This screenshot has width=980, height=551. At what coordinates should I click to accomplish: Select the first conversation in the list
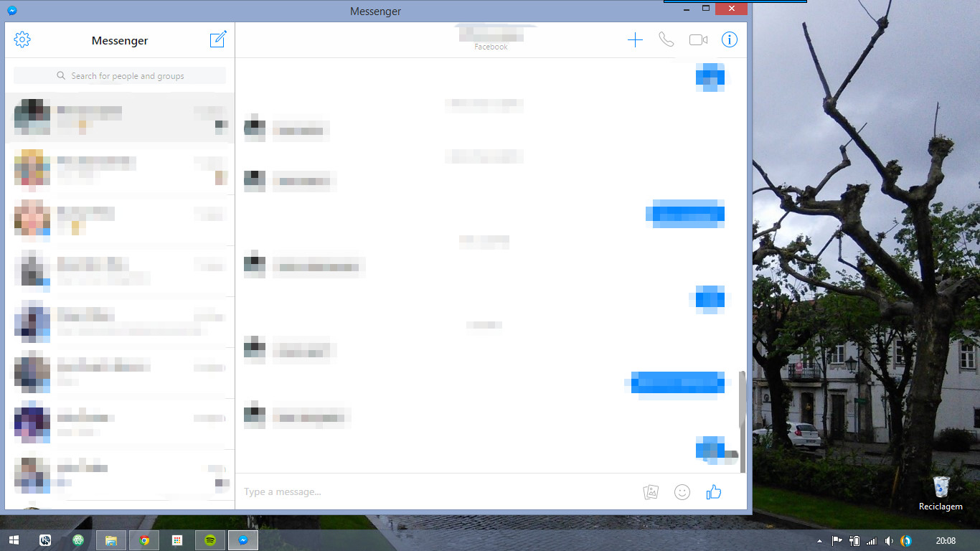click(120, 118)
